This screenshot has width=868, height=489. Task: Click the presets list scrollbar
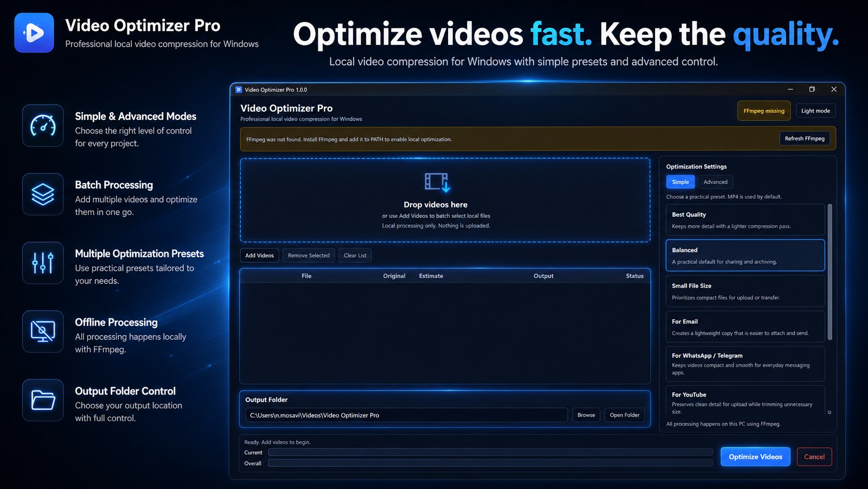(830, 272)
